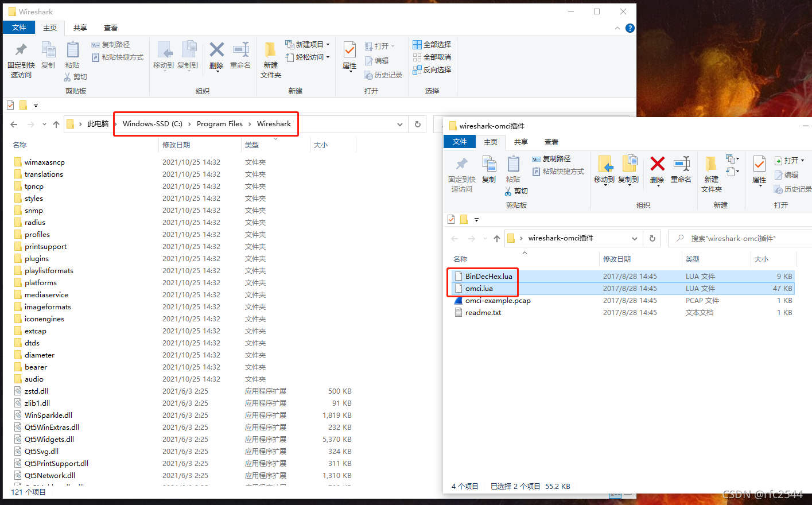Click 复制路径 in Wireshark window ribbon
Viewport: 812px width, 505px height.
111,44
